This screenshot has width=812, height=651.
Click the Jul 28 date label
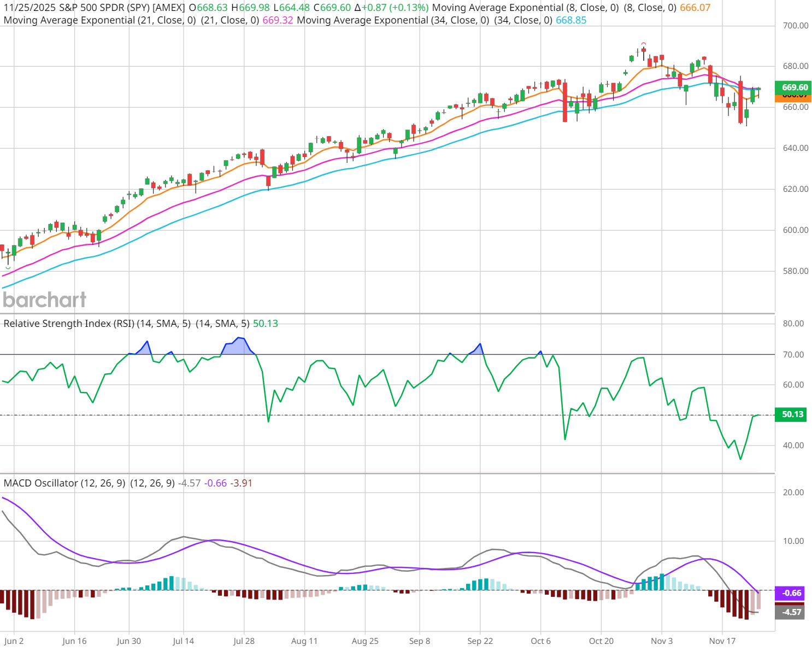click(244, 641)
